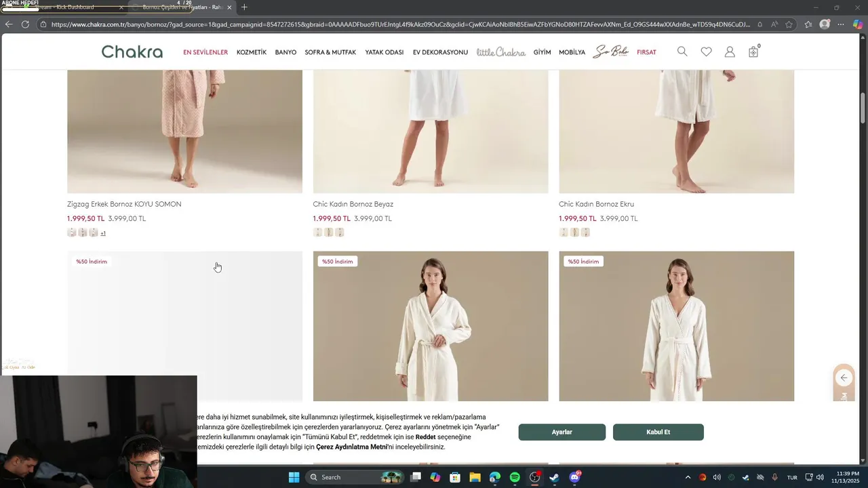868x488 pixels.
Task: Click the page vertical scrollbar thumb
Action: click(x=863, y=107)
